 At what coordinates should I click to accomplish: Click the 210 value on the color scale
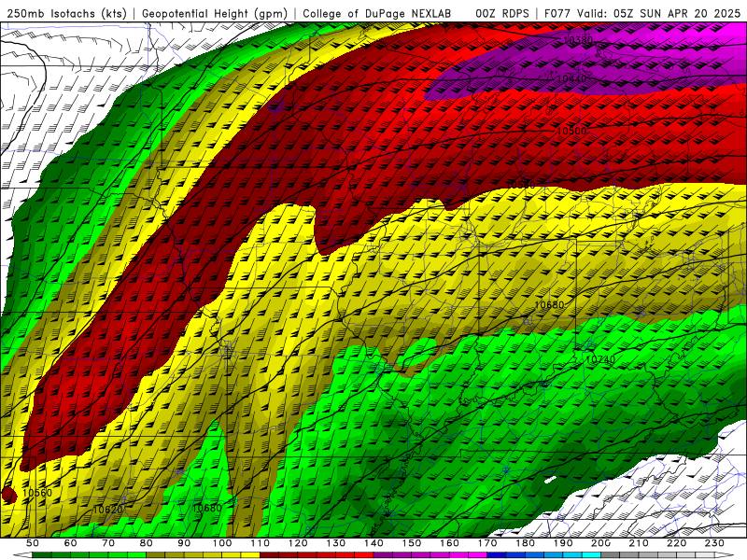(640, 543)
